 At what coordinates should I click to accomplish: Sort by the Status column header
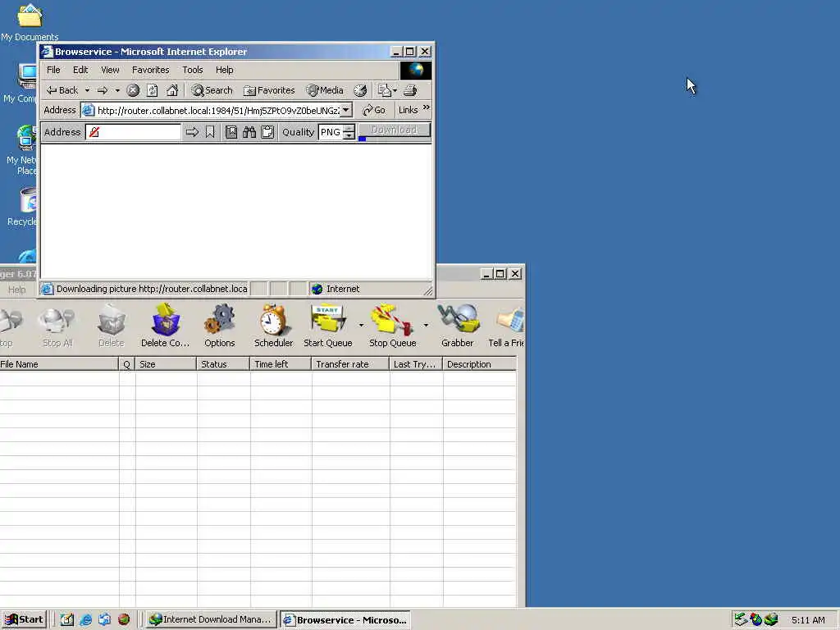[223, 363]
